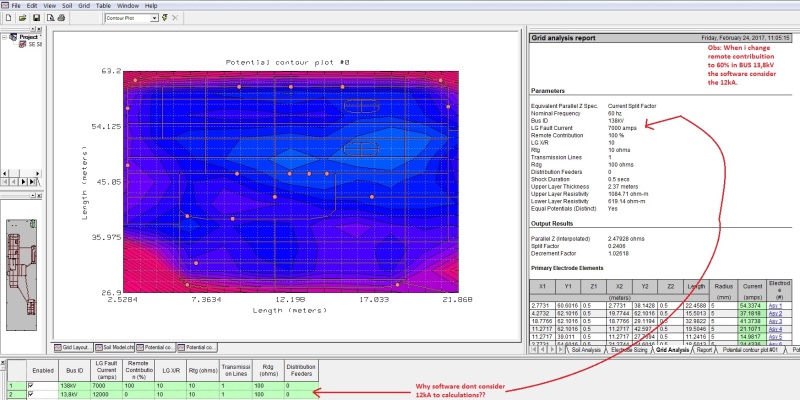Click the 12000 LG fault current cell
Viewport: 800px width, 400px height.
(x=107, y=395)
